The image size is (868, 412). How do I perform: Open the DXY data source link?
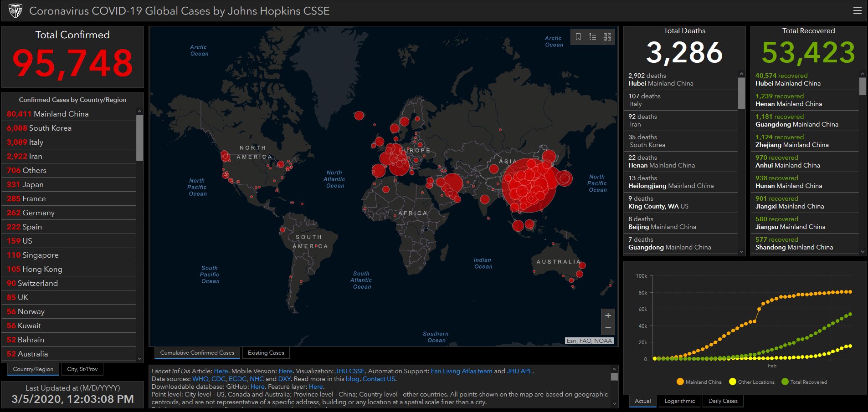pyautogui.click(x=284, y=379)
